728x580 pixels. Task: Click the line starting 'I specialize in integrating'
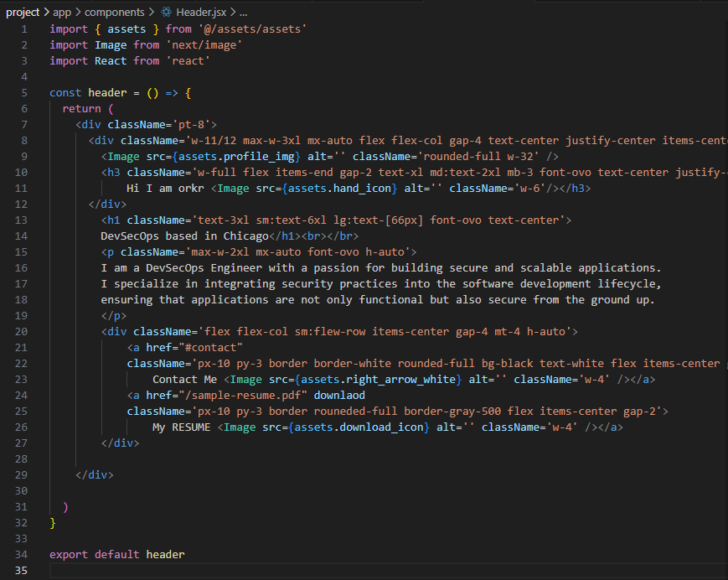click(x=380, y=284)
